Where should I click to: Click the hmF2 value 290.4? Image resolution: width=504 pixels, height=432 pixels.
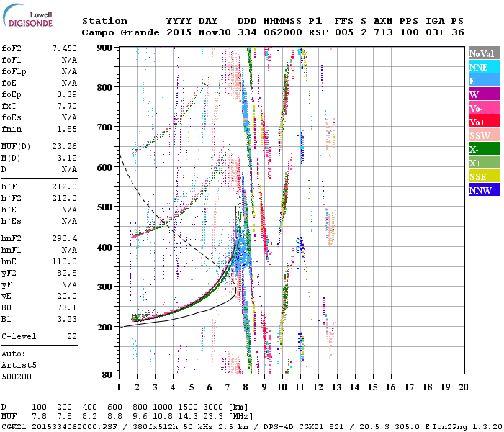coord(65,238)
